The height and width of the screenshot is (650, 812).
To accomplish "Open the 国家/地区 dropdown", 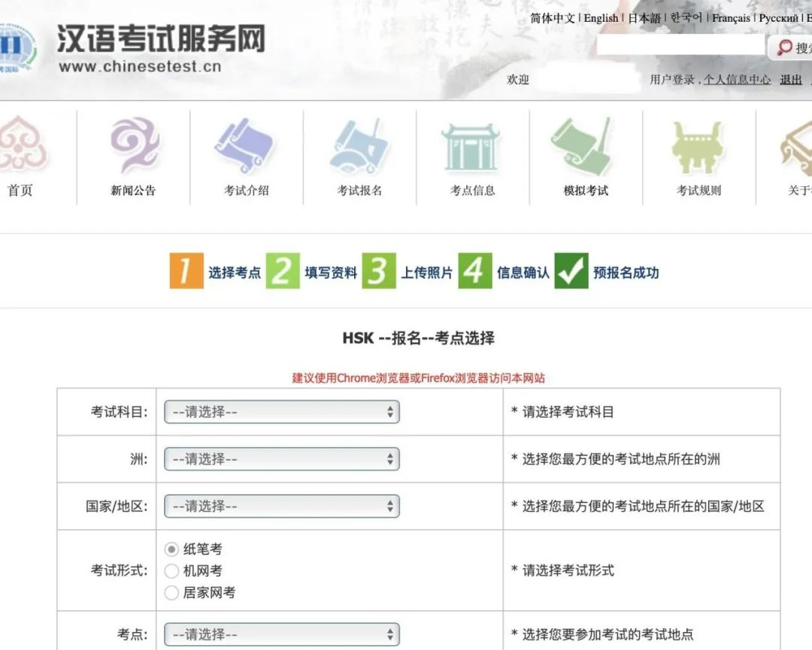I will (282, 506).
